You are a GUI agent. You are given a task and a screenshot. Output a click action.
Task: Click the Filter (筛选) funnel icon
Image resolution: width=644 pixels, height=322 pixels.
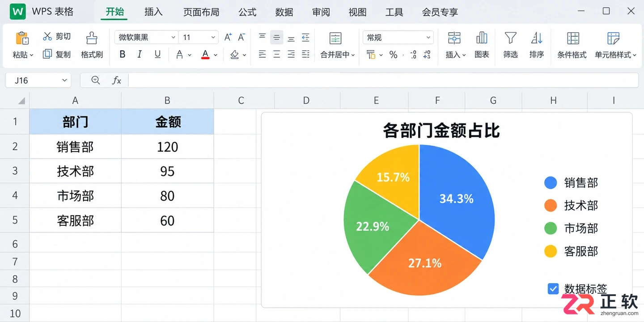510,38
